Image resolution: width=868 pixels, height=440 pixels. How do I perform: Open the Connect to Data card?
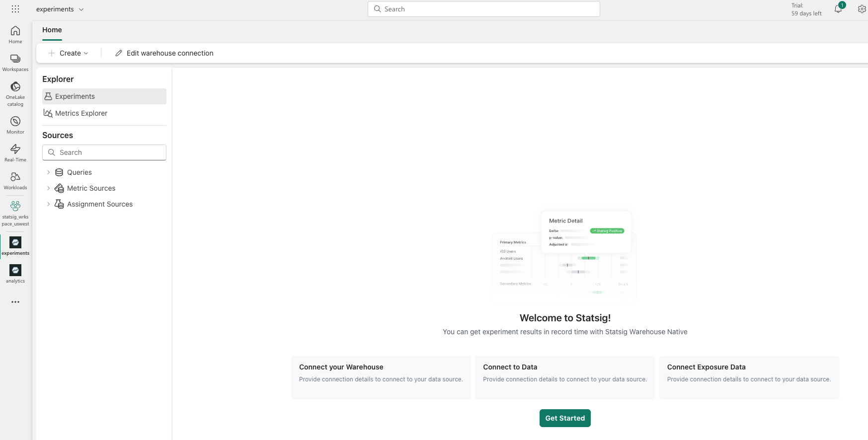pyautogui.click(x=565, y=377)
